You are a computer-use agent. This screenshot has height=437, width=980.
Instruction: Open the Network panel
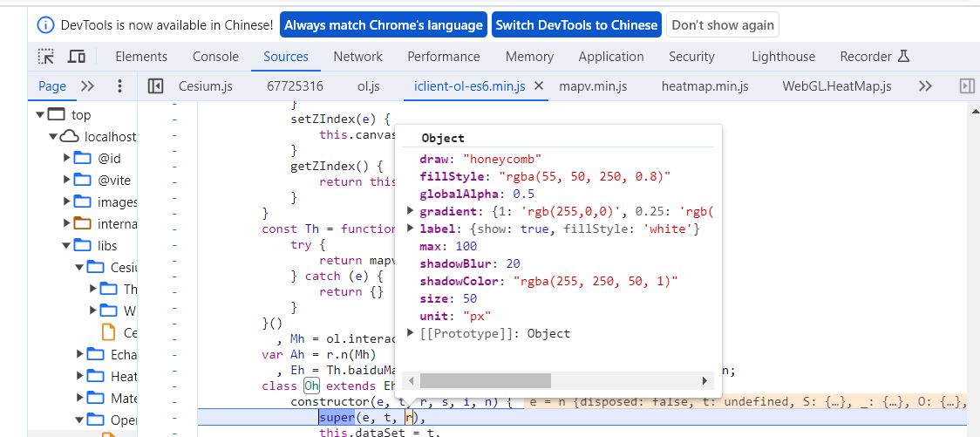358,57
